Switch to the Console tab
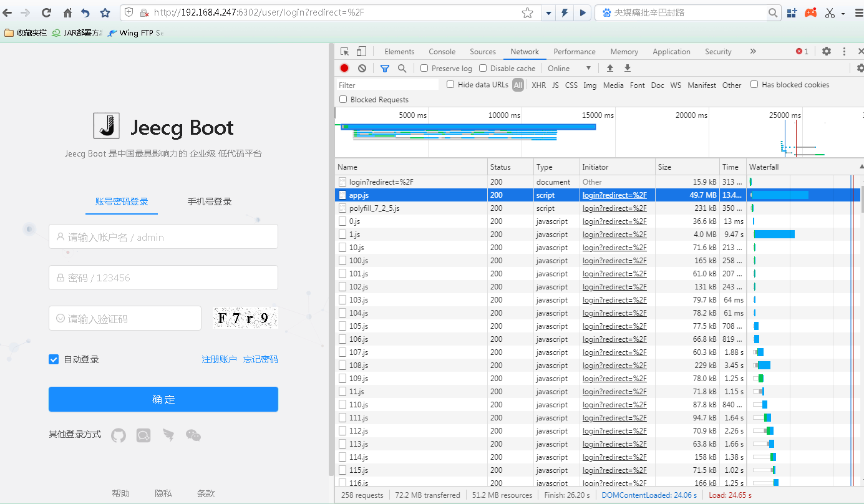 coord(442,52)
